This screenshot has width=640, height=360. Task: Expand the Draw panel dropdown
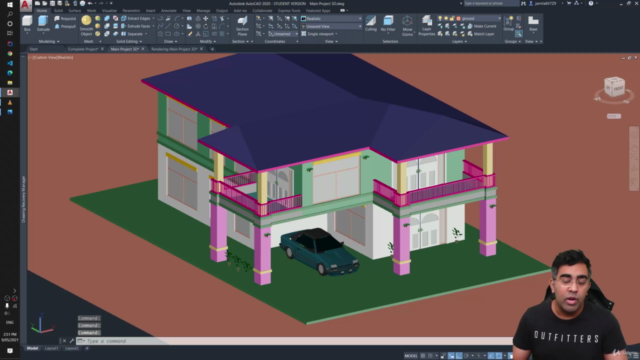170,41
